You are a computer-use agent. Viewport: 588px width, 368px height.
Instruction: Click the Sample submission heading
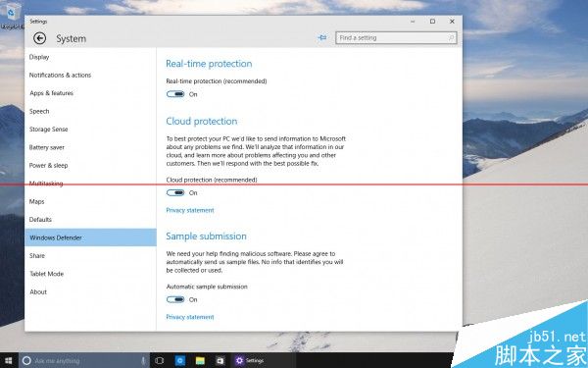(x=206, y=236)
